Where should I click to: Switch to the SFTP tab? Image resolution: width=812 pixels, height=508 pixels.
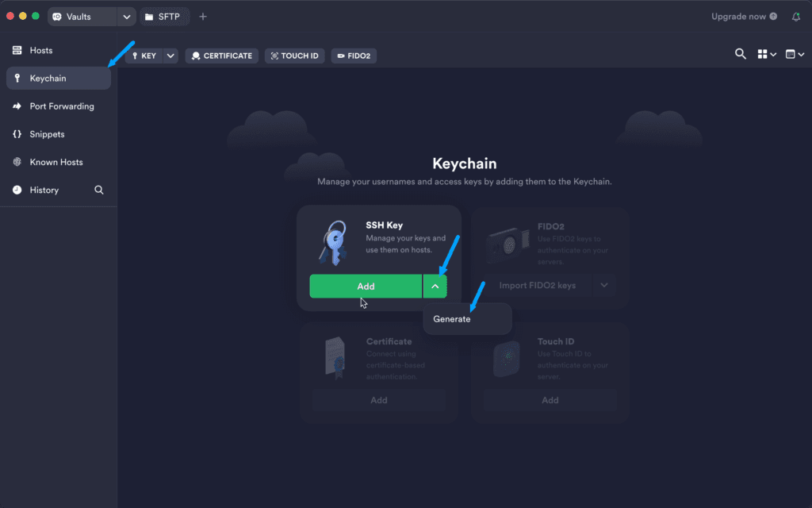point(163,17)
